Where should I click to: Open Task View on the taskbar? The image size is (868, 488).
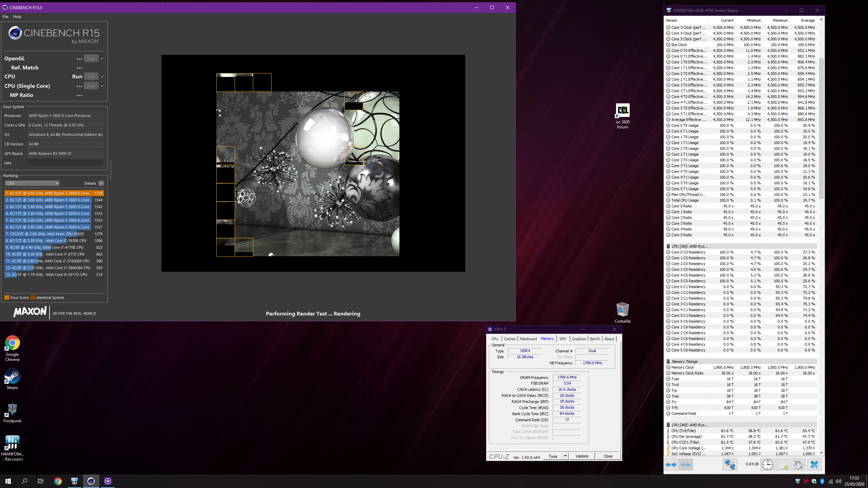pos(41,481)
